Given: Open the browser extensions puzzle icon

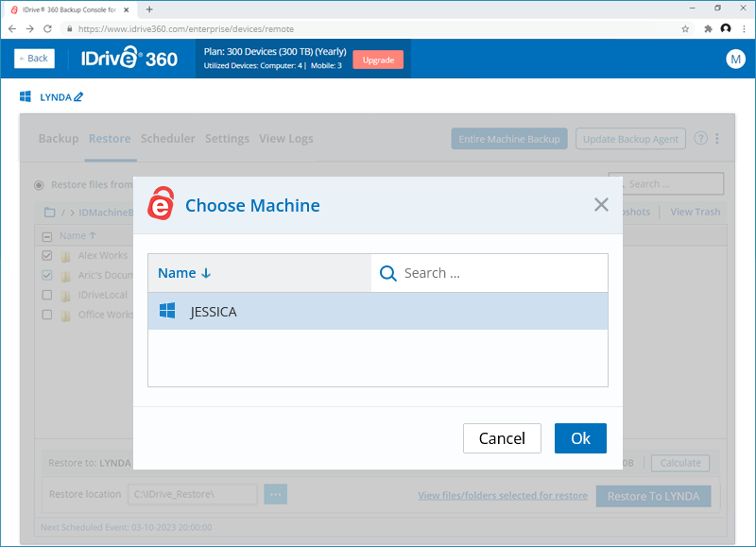Looking at the screenshot, I should (x=708, y=29).
